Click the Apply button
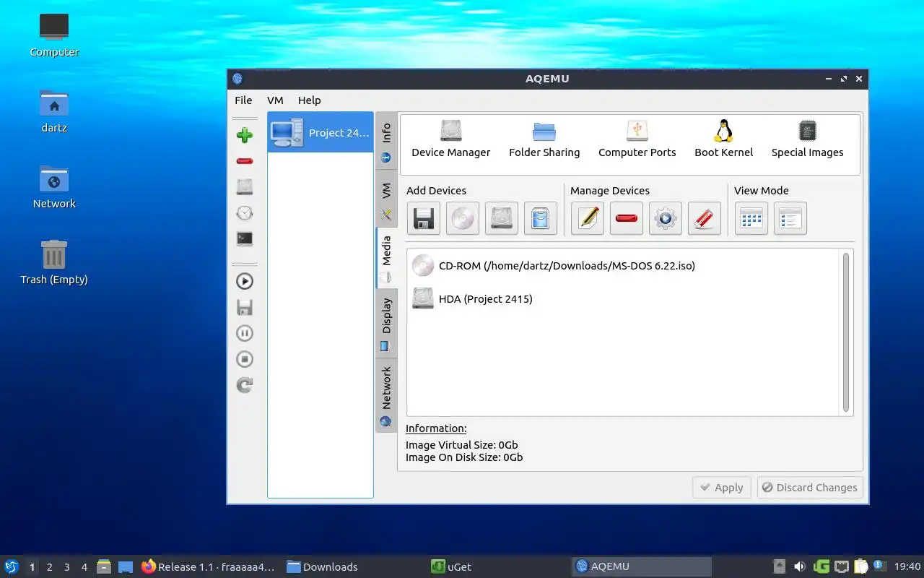The image size is (924, 578). (x=722, y=488)
